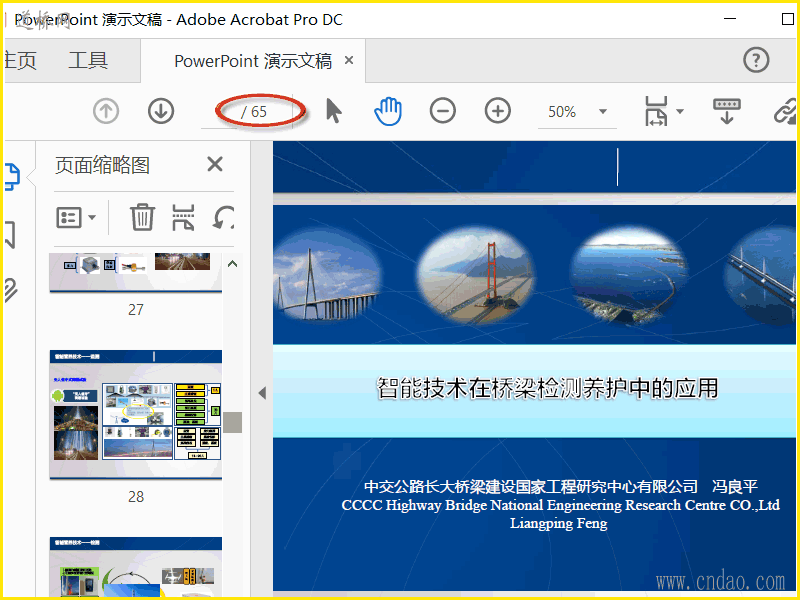Screen dimensions: 800x600
Task: Open the thumbnail options menu icon
Action: (69, 218)
